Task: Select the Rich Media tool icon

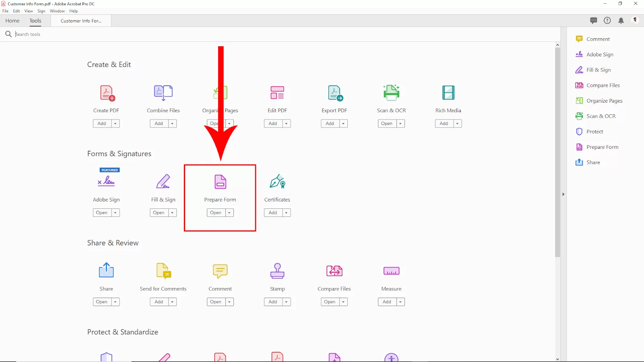Action: 448,93
